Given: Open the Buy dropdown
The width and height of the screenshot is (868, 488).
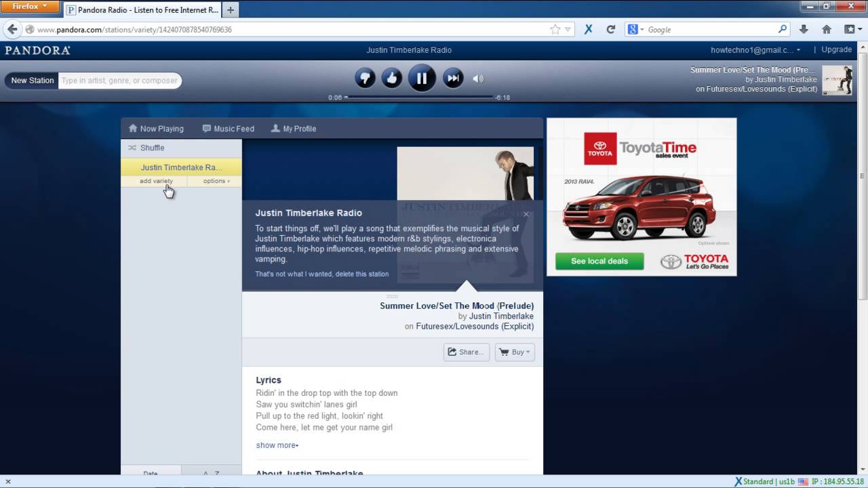Looking at the screenshot, I should click(x=515, y=352).
